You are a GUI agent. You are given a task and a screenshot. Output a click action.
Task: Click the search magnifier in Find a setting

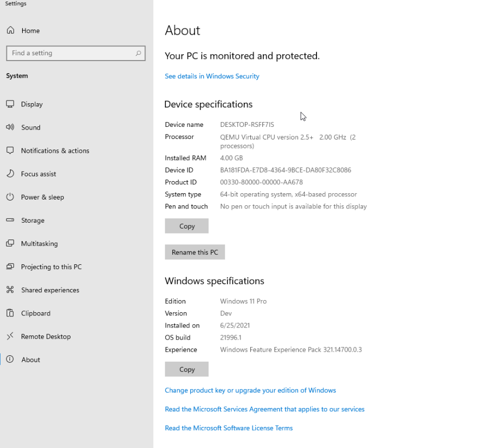click(137, 53)
